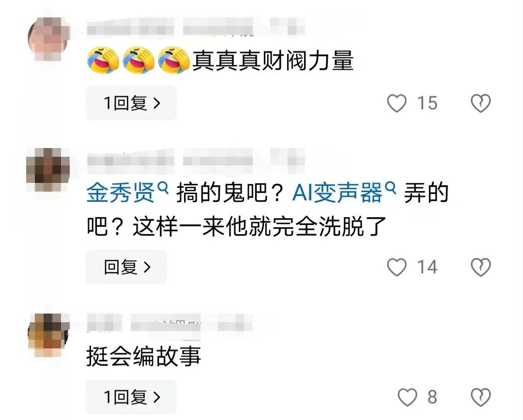
Task: Open third commenter's avatar
Action: pos(49,334)
